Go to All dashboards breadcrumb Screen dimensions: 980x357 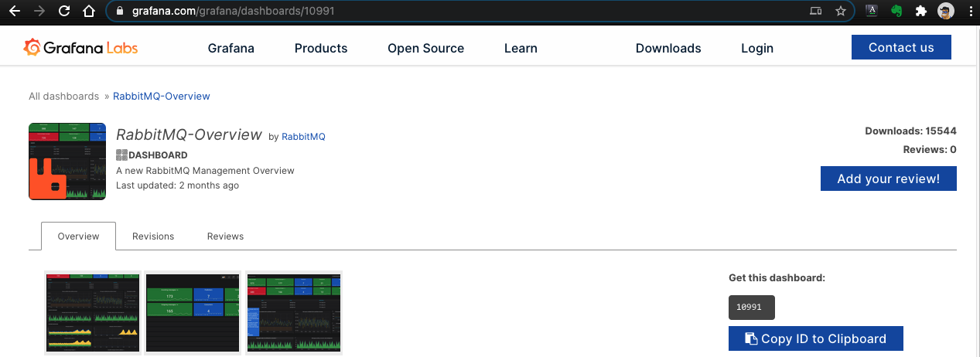64,97
